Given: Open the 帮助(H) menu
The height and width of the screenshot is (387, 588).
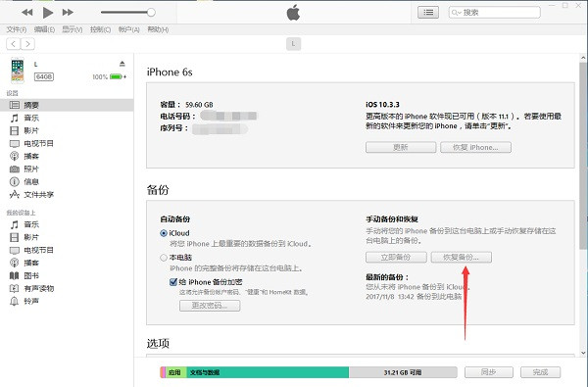Looking at the screenshot, I should [158, 29].
